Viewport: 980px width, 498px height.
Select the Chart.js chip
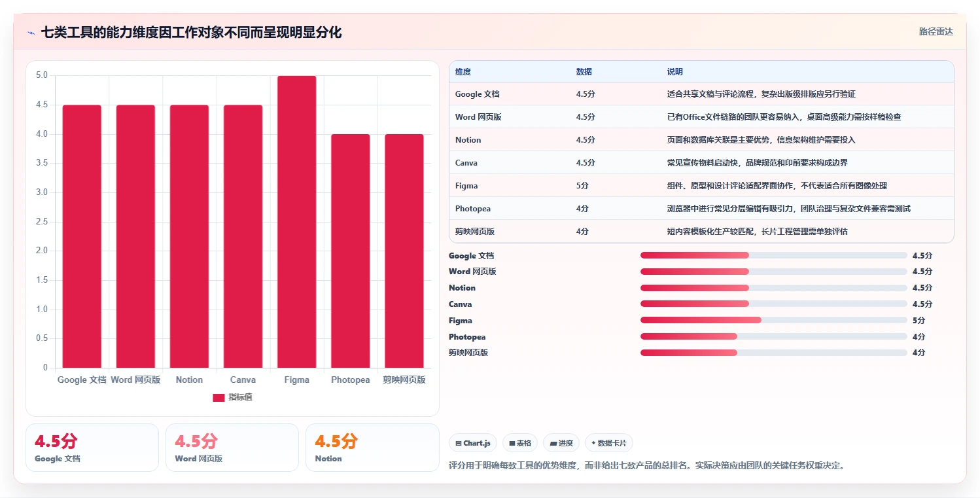tap(472, 443)
